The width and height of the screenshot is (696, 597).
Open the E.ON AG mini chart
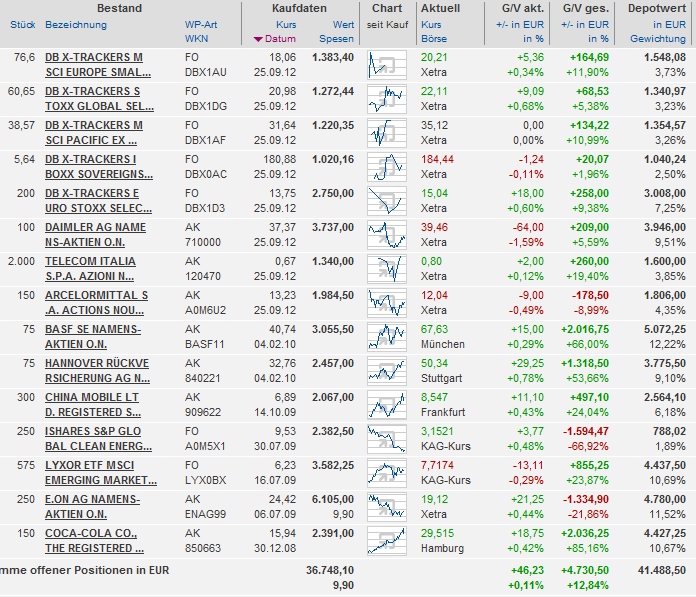coord(387,506)
